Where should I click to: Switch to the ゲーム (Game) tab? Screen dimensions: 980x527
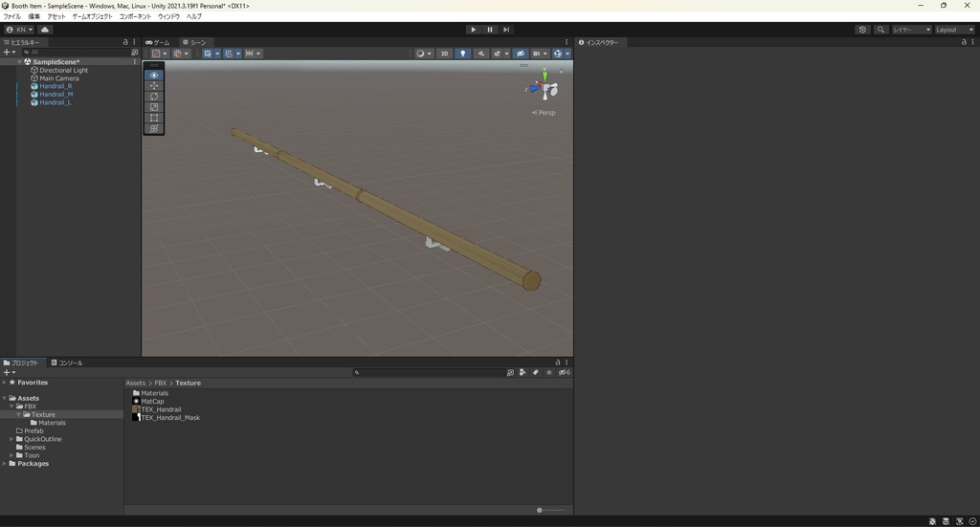coord(158,42)
